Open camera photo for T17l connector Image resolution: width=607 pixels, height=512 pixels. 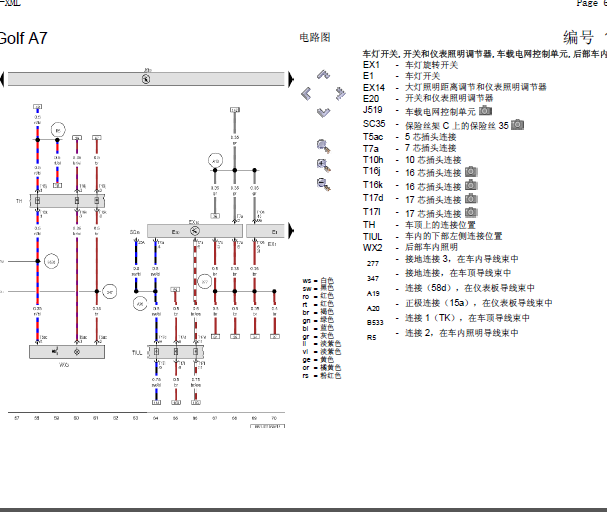pyautogui.click(x=471, y=212)
